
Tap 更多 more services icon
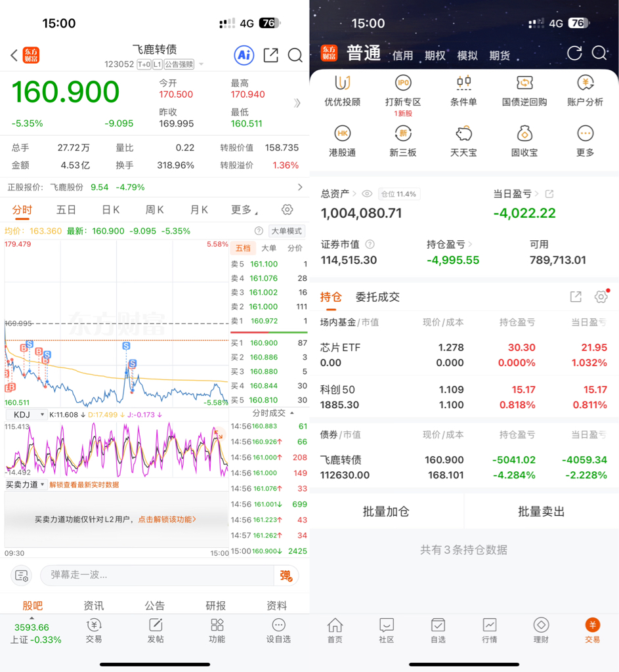pos(585,142)
